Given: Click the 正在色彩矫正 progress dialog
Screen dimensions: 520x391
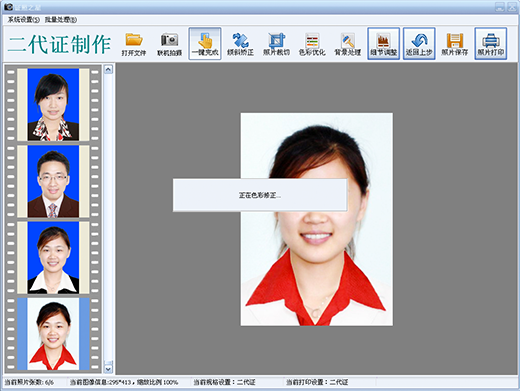Looking at the screenshot, I should (x=260, y=195).
